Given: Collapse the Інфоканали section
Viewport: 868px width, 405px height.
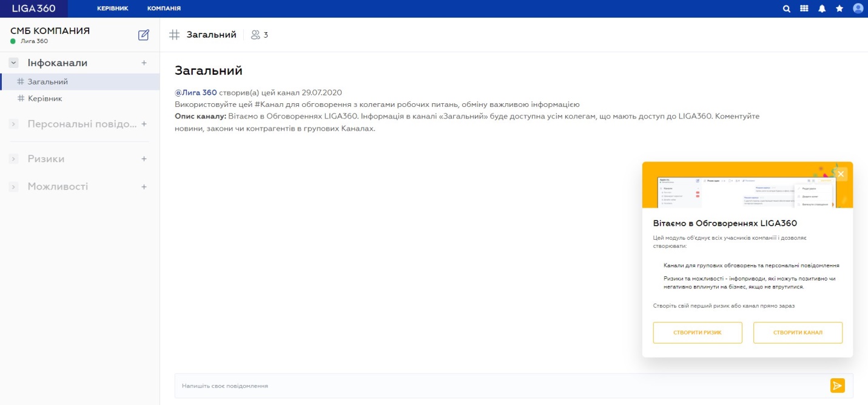Looking at the screenshot, I should point(14,63).
